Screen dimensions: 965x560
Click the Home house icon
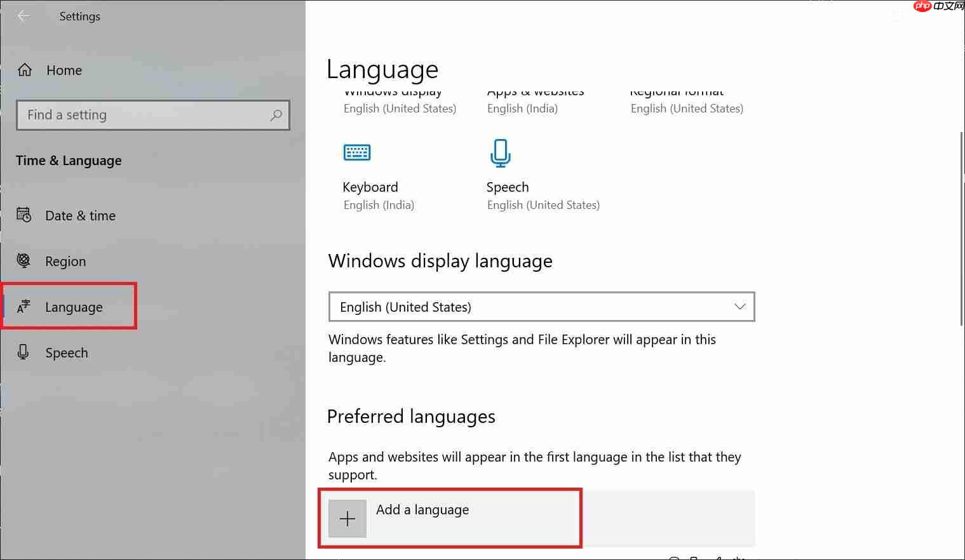[x=25, y=70]
